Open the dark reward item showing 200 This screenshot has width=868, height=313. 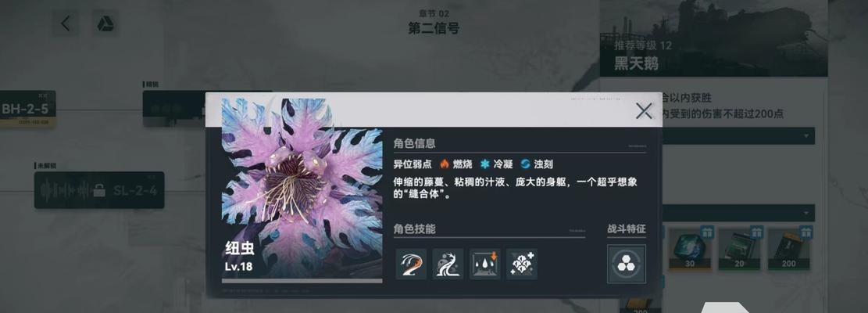(789, 249)
